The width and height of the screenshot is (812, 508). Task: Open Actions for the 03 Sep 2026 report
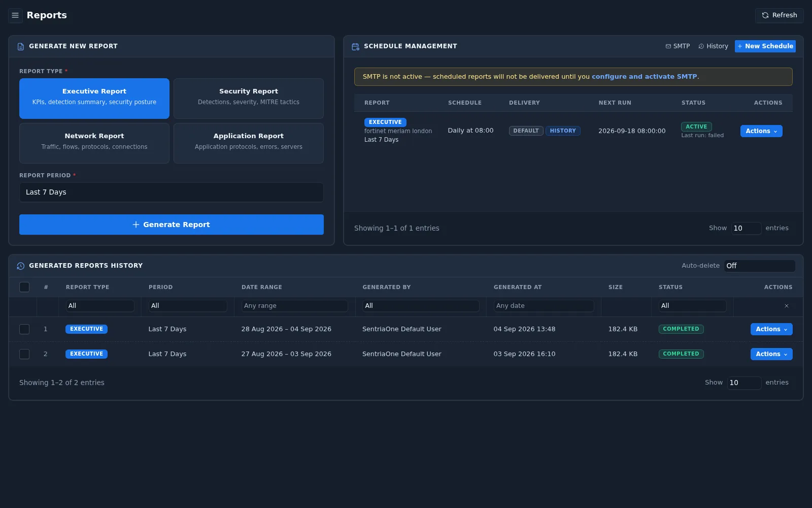(x=771, y=354)
